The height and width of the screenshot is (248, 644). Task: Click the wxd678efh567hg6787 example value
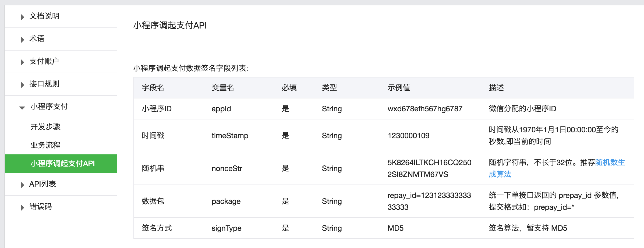click(425, 109)
